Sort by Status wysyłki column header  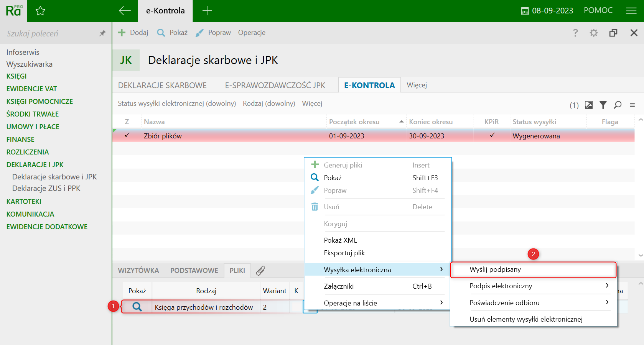pyautogui.click(x=534, y=122)
